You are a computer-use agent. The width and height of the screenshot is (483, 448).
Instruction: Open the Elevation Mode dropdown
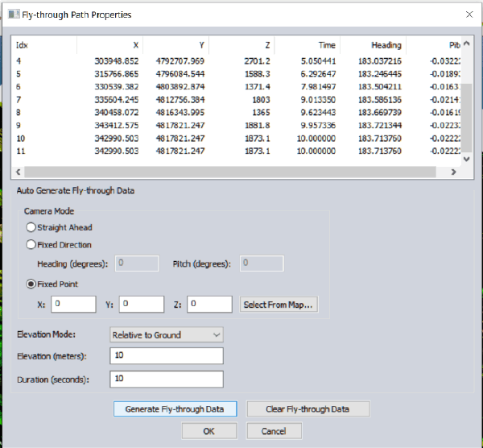coord(166,334)
